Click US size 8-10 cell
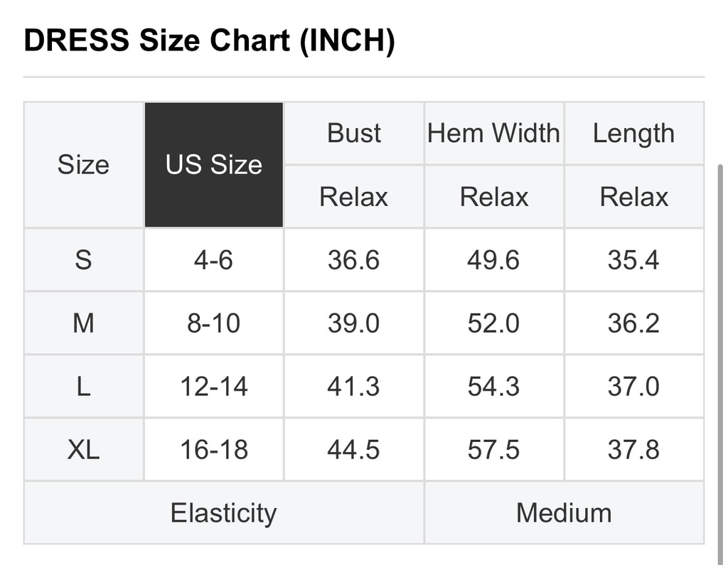 point(214,323)
